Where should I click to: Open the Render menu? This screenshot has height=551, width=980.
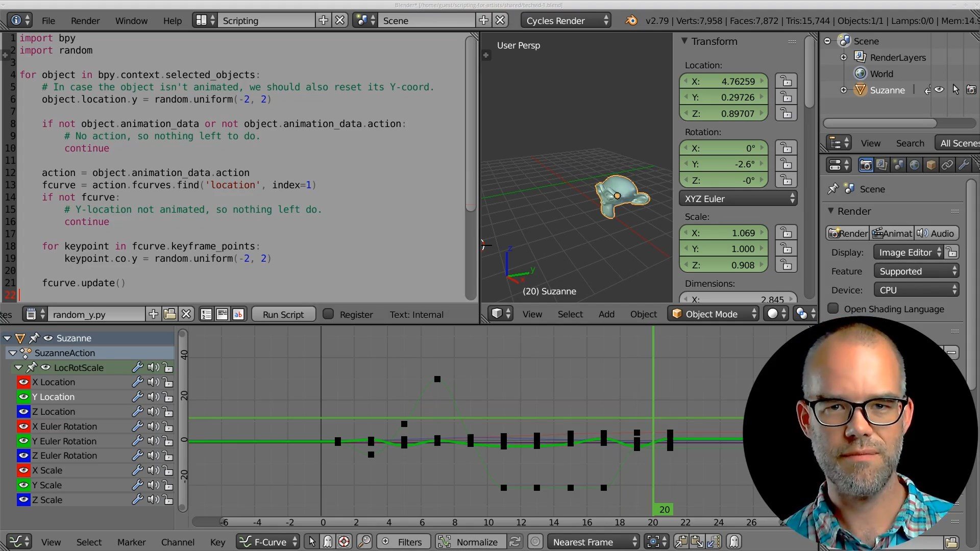click(x=85, y=20)
